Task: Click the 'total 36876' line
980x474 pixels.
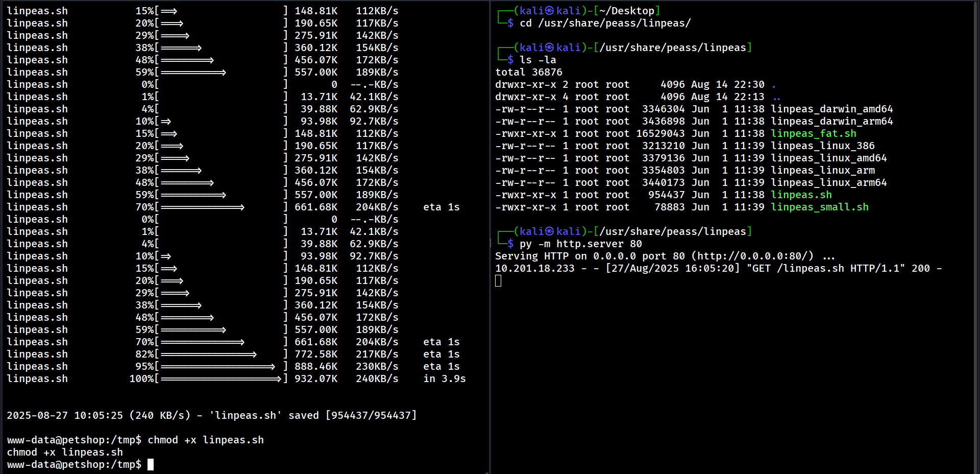Action: pos(528,72)
